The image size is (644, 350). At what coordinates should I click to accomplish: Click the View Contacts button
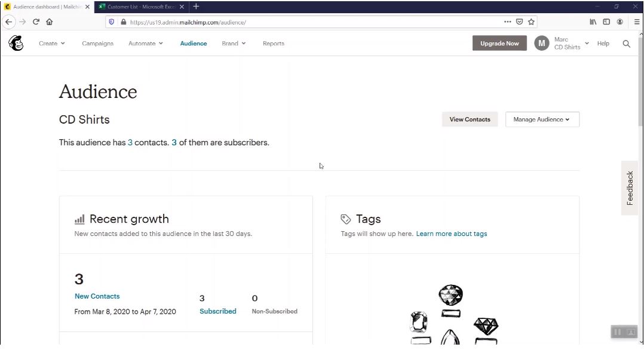coord(470,119)
